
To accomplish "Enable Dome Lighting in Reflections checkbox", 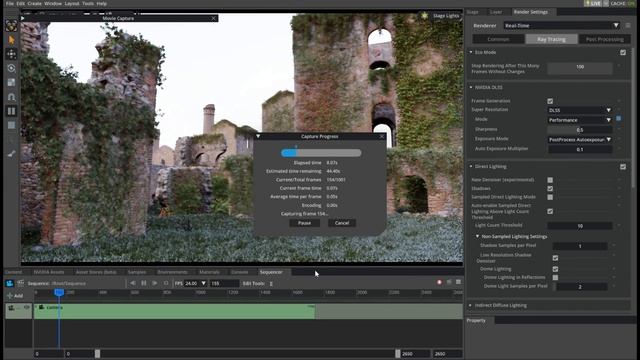I will pyautogui.click(x=556, y=278).
